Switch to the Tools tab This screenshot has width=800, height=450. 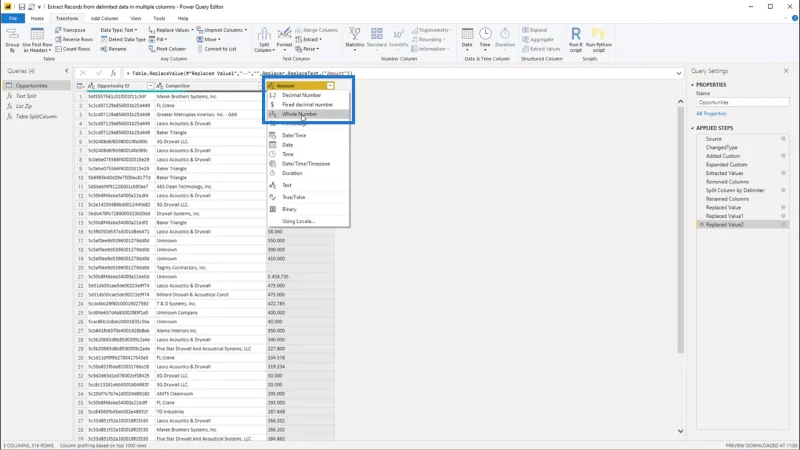tap(159, 18)
